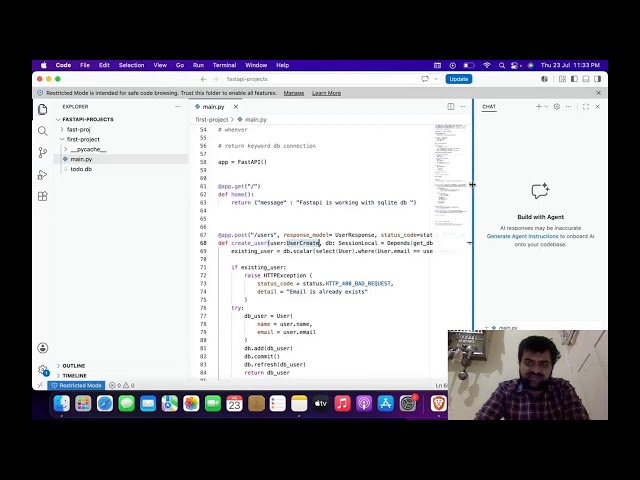This screenshot has height=480, width=640.
Task: Open Safari from the Dock
Action: click(x=105, y=404)
